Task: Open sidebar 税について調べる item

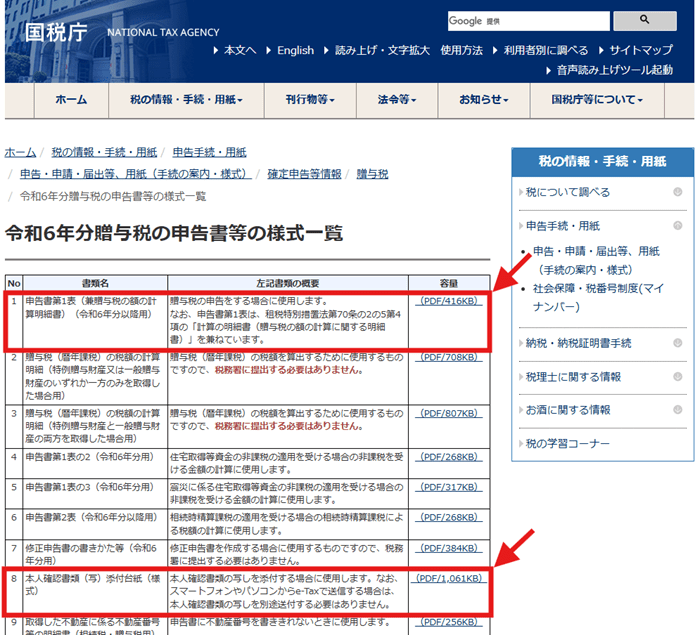Action: [567, 192]
